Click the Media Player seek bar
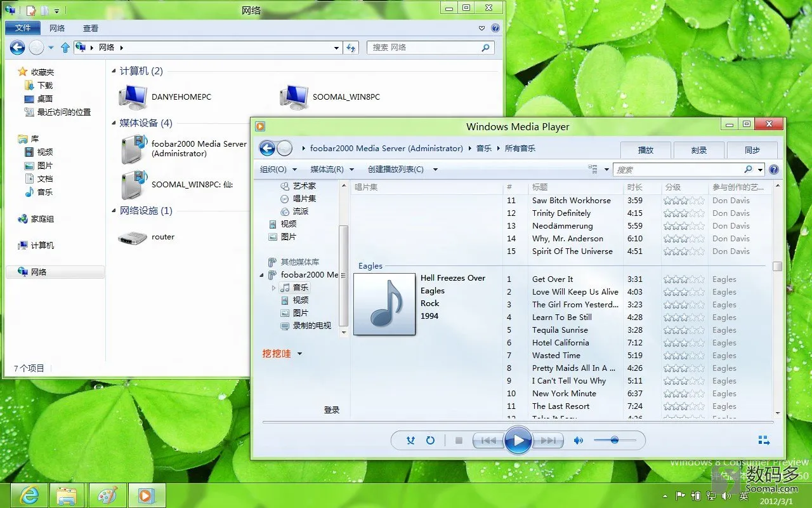Image resolution: width=812 pixels, height=508 pixels. pyautogui.click(x=518, y=422)
